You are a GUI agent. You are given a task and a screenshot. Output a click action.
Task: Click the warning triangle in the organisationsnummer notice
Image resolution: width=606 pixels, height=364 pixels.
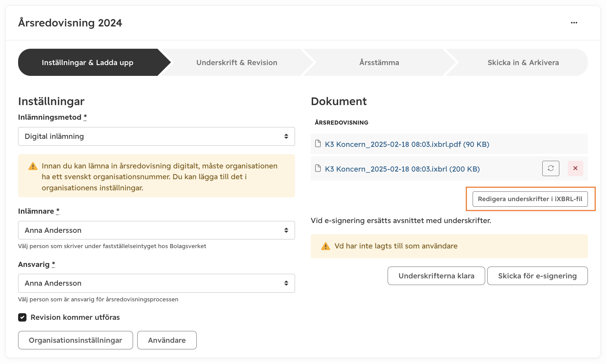pos(33,166)
